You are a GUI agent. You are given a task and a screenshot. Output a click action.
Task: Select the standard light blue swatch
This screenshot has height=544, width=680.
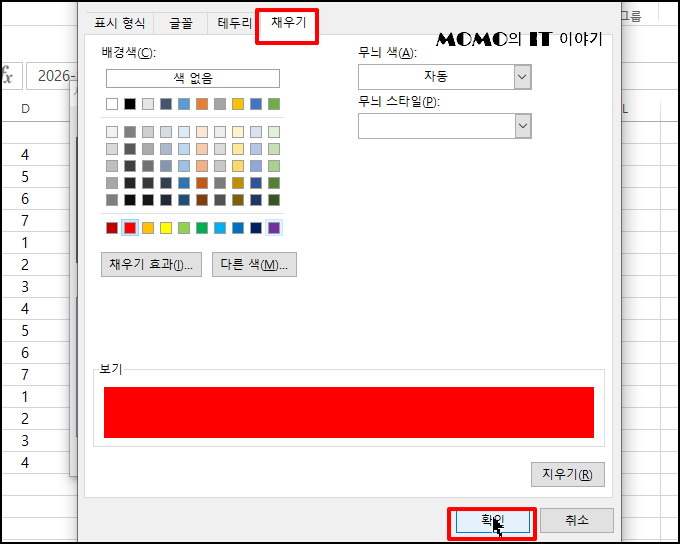click(x=220, y=228)
